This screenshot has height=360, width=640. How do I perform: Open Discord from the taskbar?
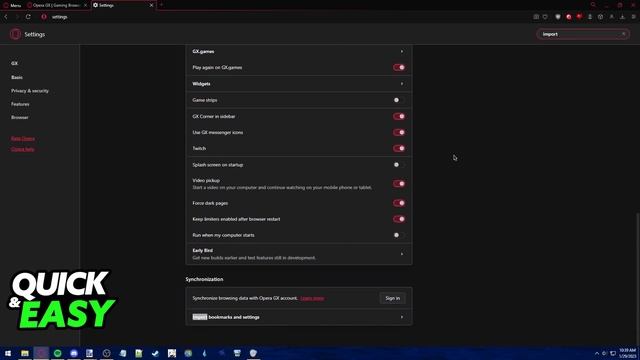click(74, 353)
